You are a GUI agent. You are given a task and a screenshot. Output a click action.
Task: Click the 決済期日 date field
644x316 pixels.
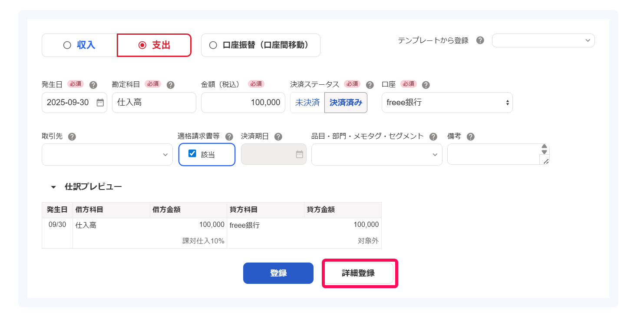pos(274,154)
